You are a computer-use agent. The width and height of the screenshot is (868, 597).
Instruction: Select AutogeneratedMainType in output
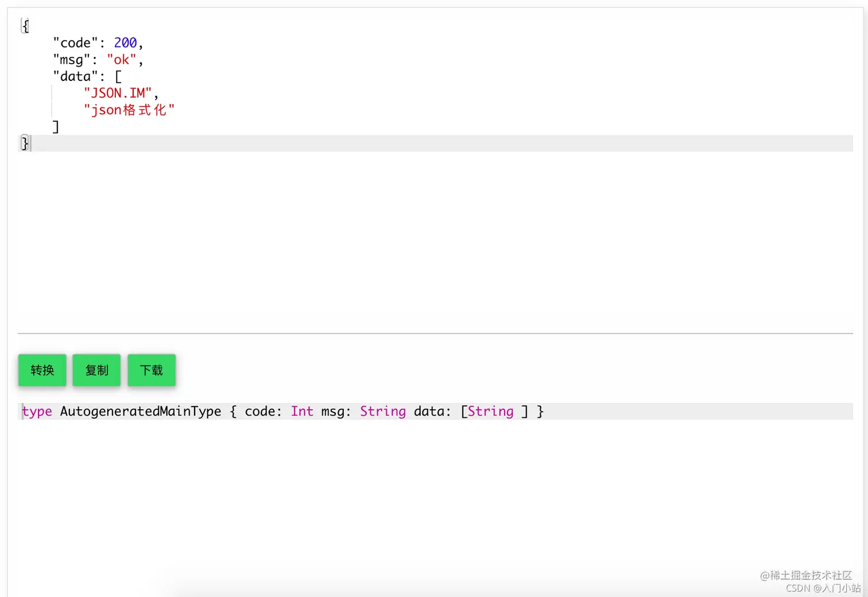(x=141, y=412)
